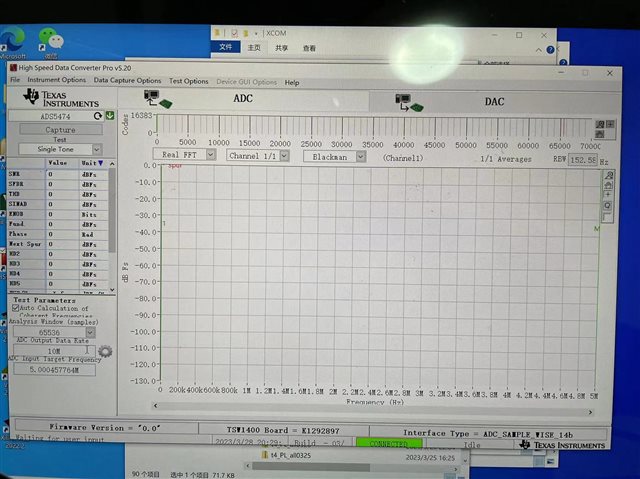Open the Blackman window dropdown

tap(360, 157)
